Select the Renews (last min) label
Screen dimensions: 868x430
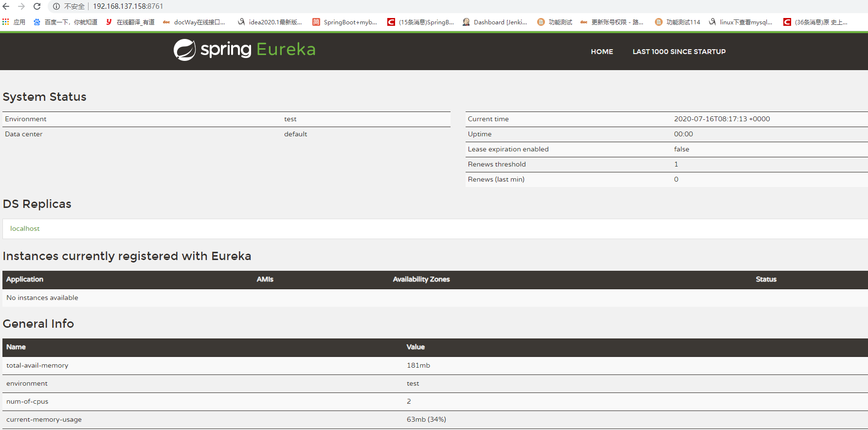coord(496,179)
